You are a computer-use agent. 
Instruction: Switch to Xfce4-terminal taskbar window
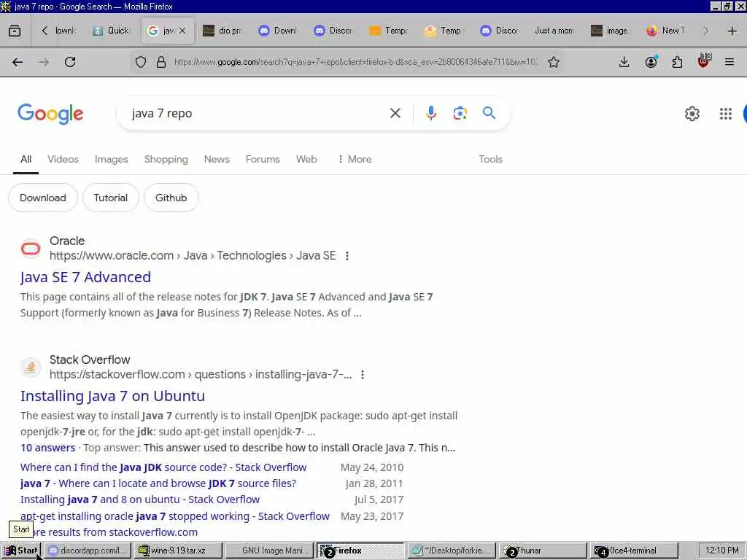pos(634,551)
